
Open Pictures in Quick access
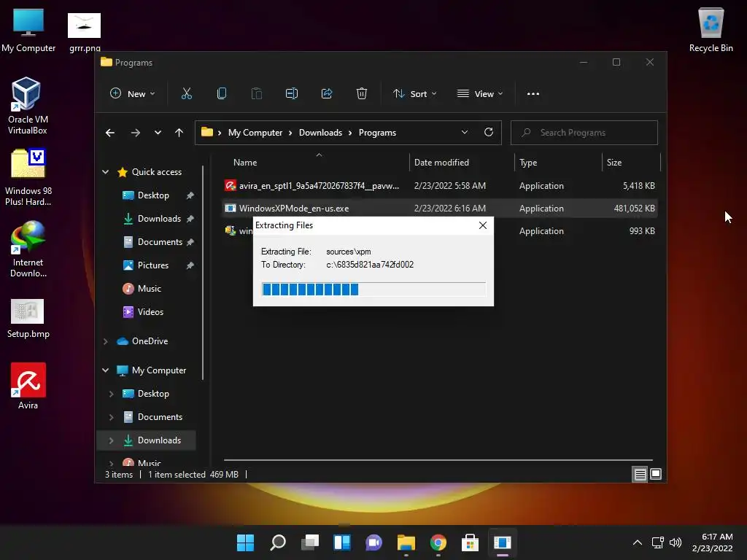coord(152,265)
